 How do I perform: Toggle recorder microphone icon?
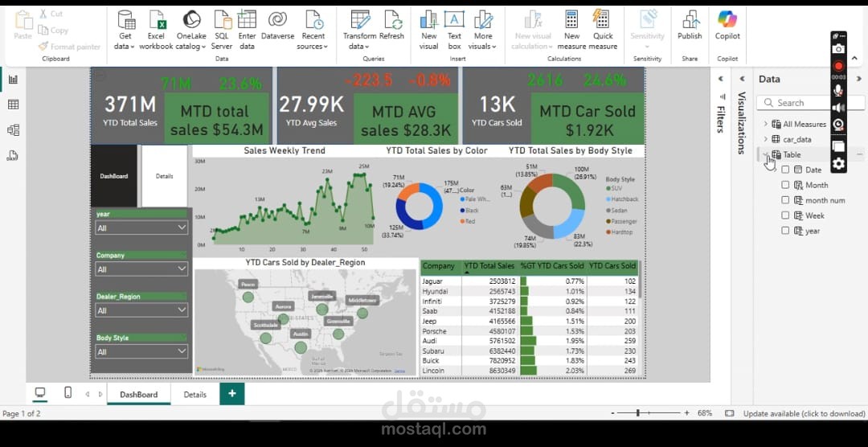(x=838, y=90)
